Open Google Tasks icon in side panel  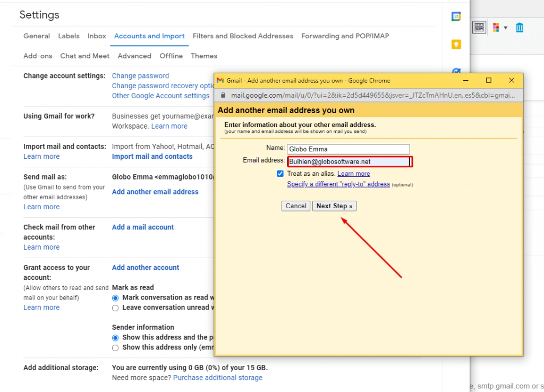point(456,71)
